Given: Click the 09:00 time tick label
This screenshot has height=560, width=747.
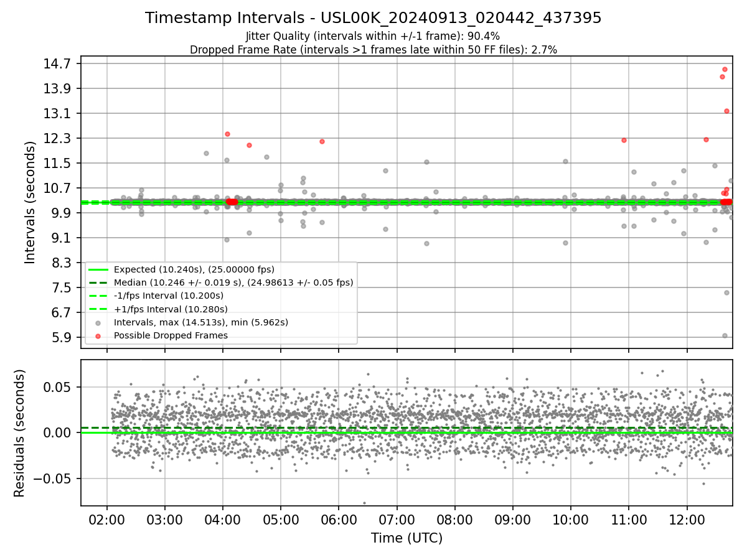Looking at the screenshot, I should click(x=513, y=519).
